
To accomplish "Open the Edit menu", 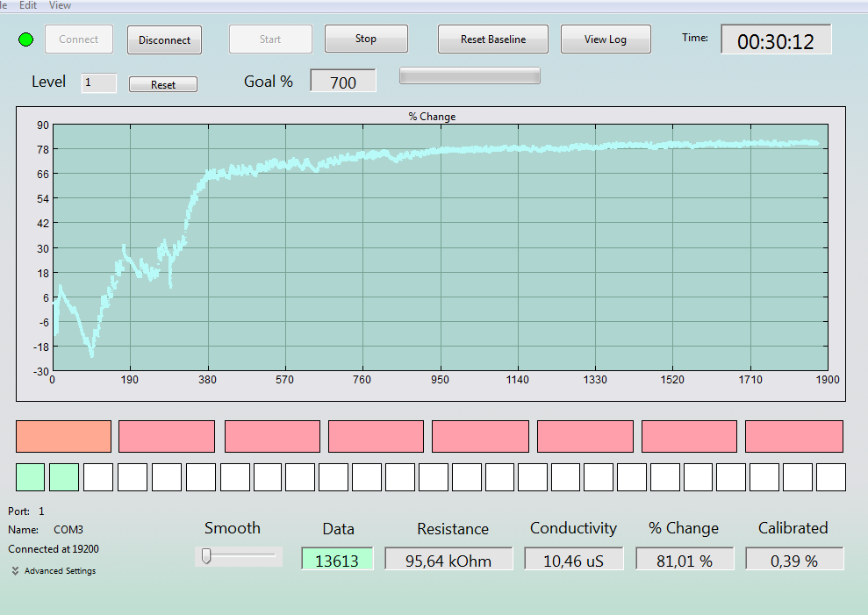I will (28, 5).
